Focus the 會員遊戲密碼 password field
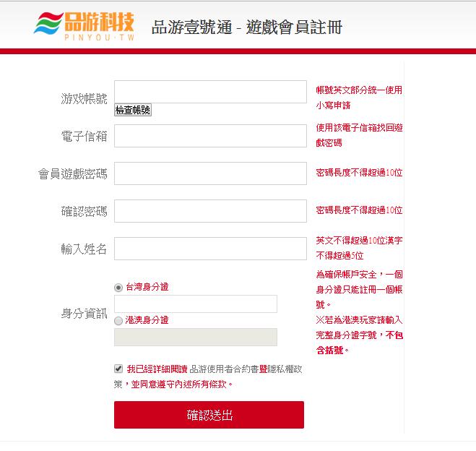This screenshot has height=451, width=476. pyautogui.click(x=210, y=173)
